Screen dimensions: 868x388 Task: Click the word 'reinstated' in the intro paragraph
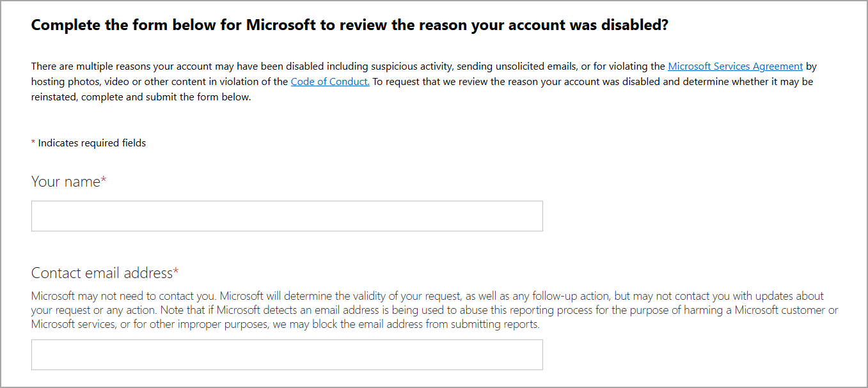pyautogui.click(x=54, y=97)
